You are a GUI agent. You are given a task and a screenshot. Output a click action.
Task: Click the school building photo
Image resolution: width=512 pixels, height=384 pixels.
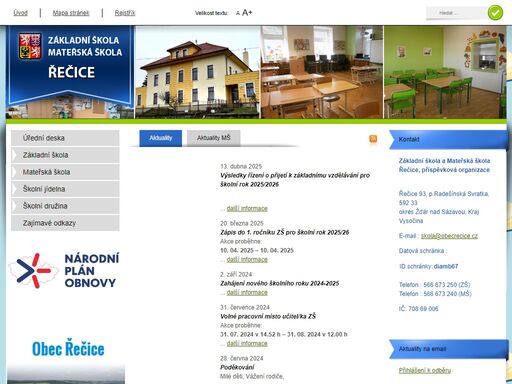tap(197, 72)
